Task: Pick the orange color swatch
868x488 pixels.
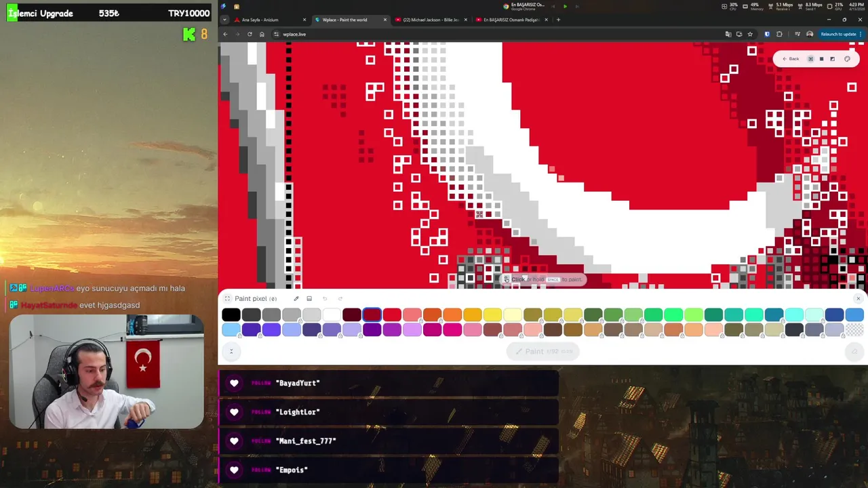Action: point(452,314)
